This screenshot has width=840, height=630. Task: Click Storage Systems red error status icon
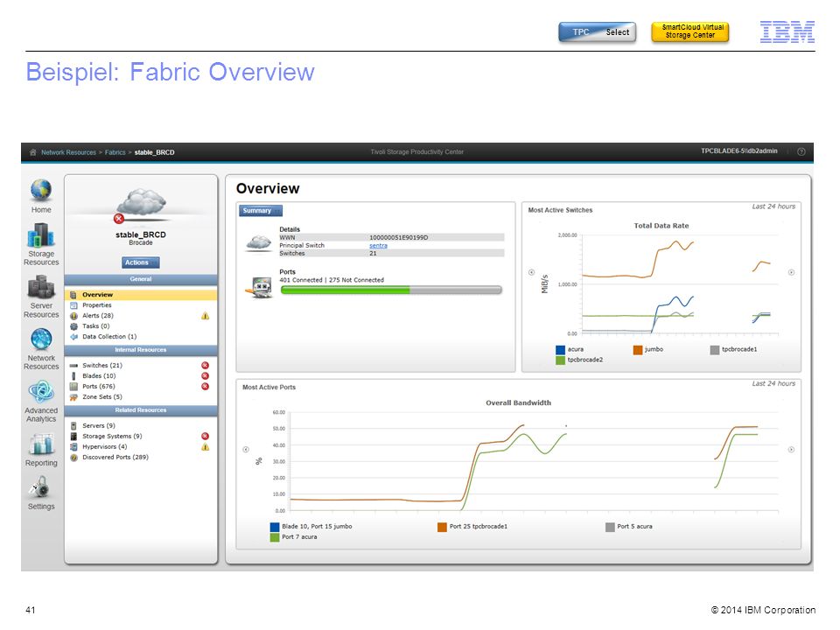point(205,436)
